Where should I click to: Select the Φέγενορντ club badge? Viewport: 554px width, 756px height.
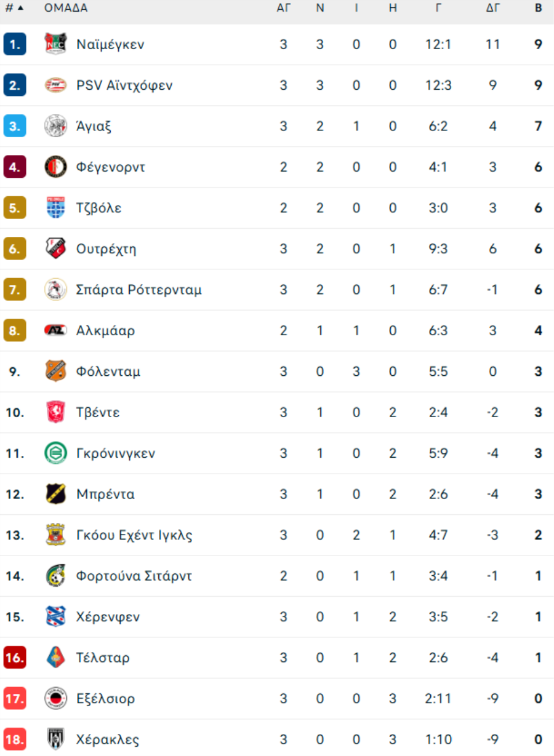click(55, 167)
